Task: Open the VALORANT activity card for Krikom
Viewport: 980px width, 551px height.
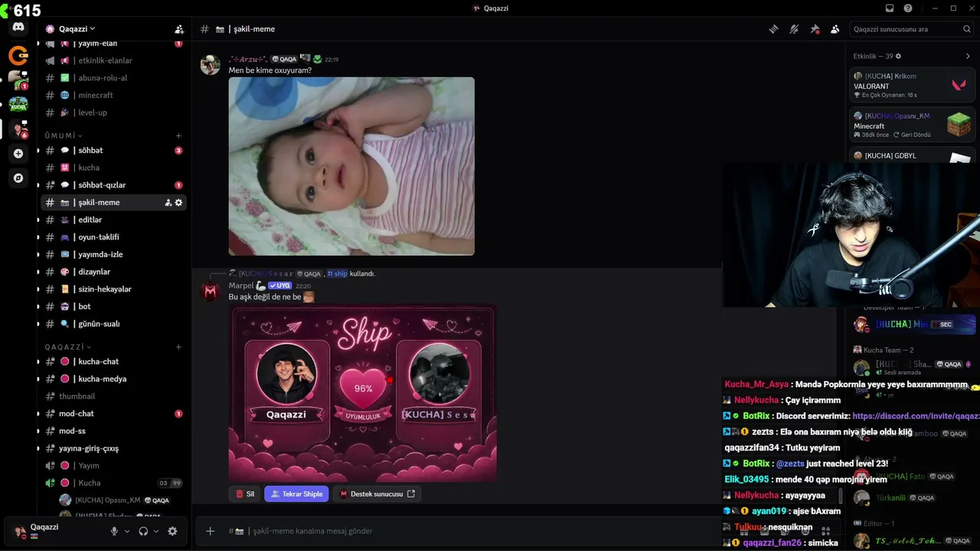Action: tap(912, 85)
